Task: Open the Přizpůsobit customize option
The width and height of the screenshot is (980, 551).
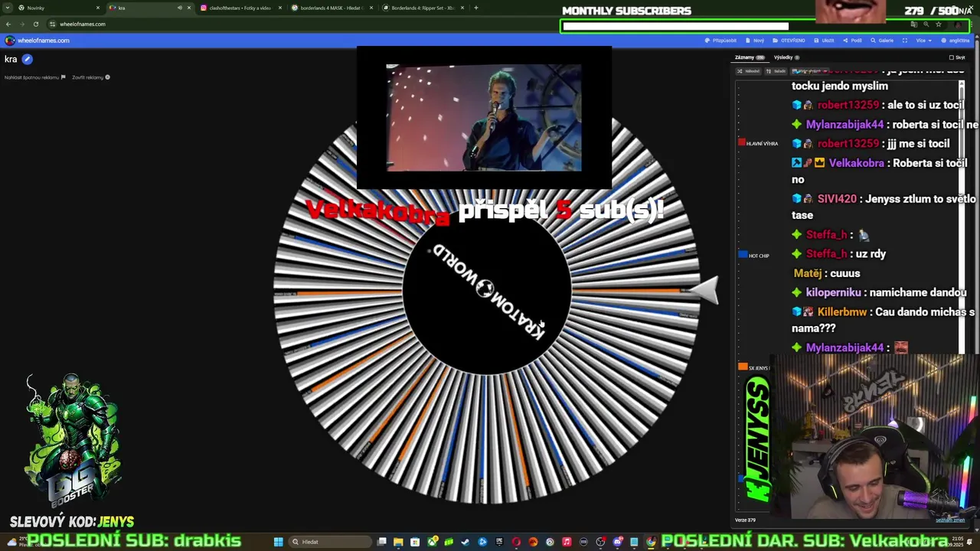Action: click(x=720, y=41)
